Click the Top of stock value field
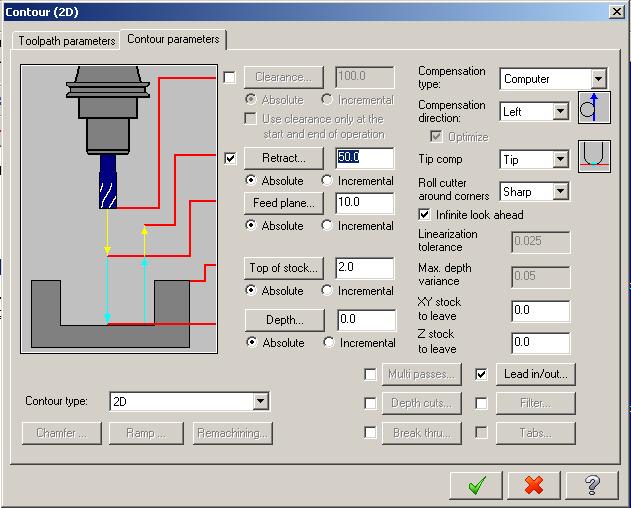The width and height of the screenshot is (631, 508). [365, 268]
